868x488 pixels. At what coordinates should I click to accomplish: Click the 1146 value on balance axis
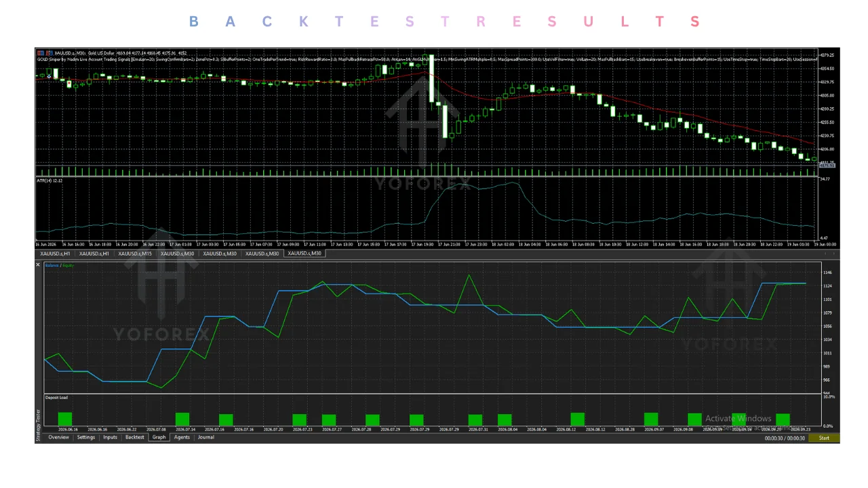point(827,272)
